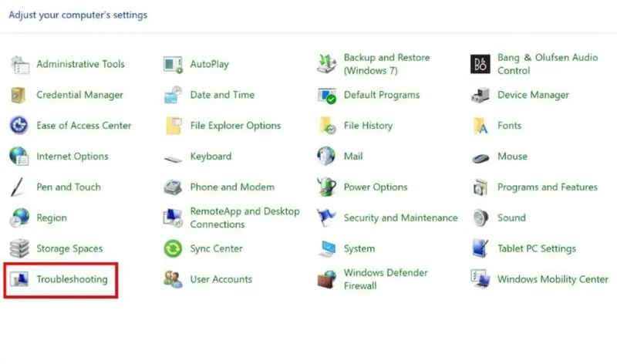Open the Pen and Touch link
The image size is (617, 364).
(x=69, y=187)
